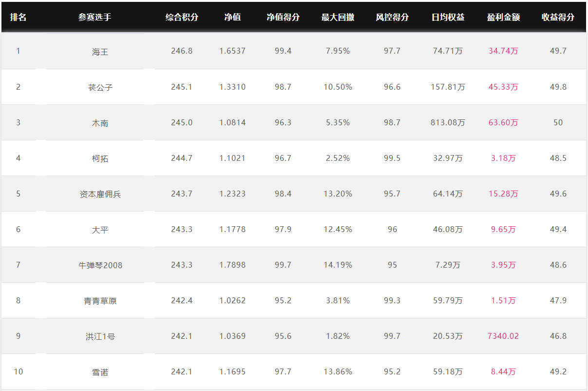Click contestant 柯拓 name
The width and height of the screenshot is (588, 391).
[x=100, y=158]
